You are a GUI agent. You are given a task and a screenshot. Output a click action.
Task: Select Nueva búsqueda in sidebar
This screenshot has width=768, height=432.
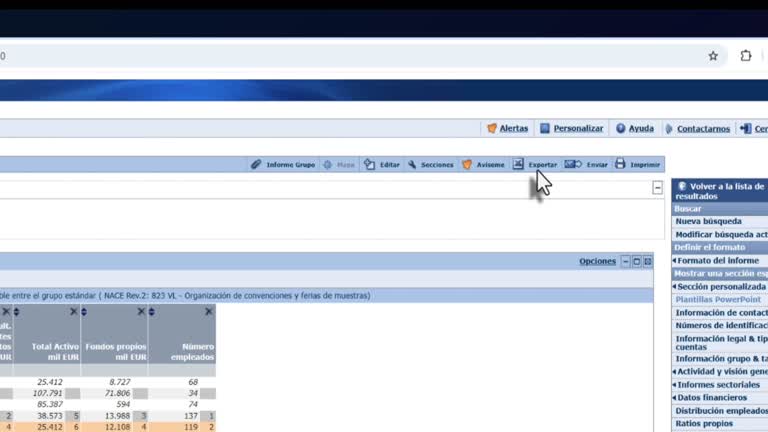708,221
